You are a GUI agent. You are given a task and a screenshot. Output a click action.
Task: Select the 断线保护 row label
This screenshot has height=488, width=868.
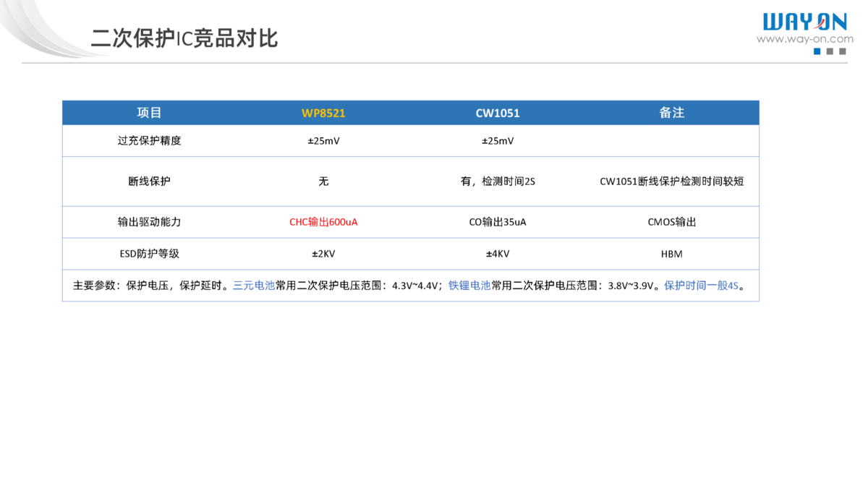[x=149, y=181]
